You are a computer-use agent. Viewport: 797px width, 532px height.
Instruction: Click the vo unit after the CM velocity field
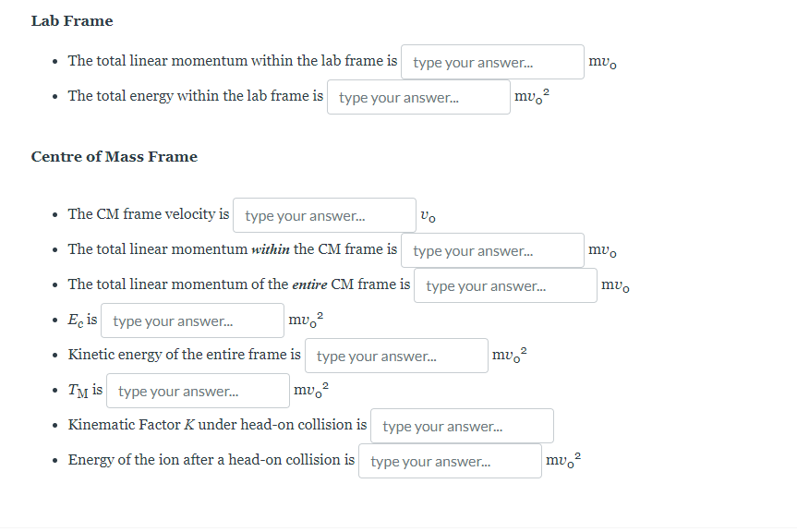428,216
